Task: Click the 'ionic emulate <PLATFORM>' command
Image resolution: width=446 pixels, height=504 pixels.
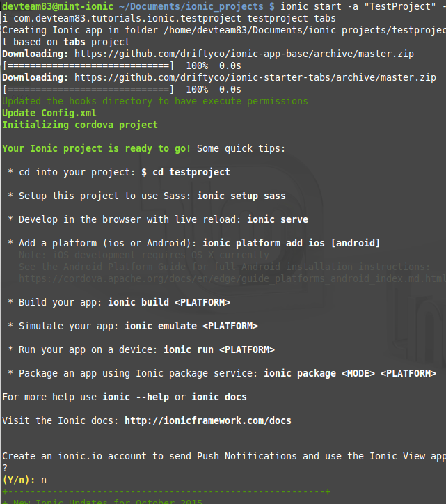Action: (x=191, y=326)
